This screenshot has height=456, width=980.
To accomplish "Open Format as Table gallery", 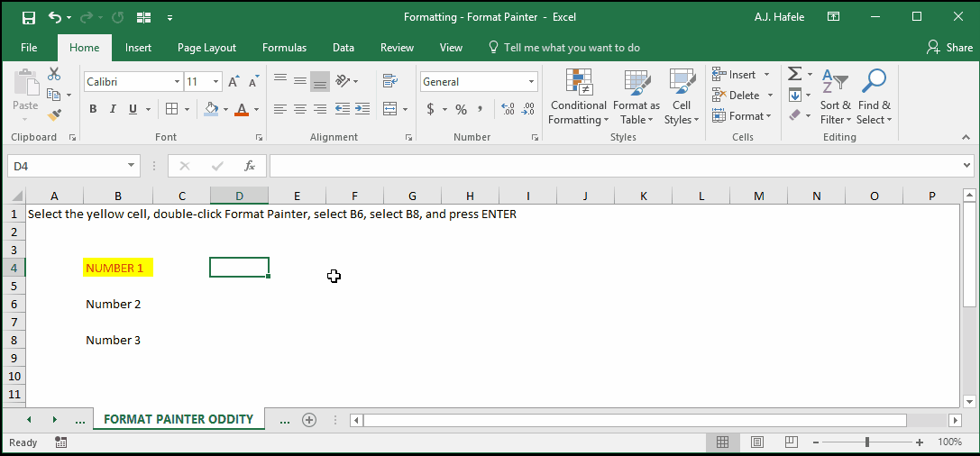I will (637, 96).
